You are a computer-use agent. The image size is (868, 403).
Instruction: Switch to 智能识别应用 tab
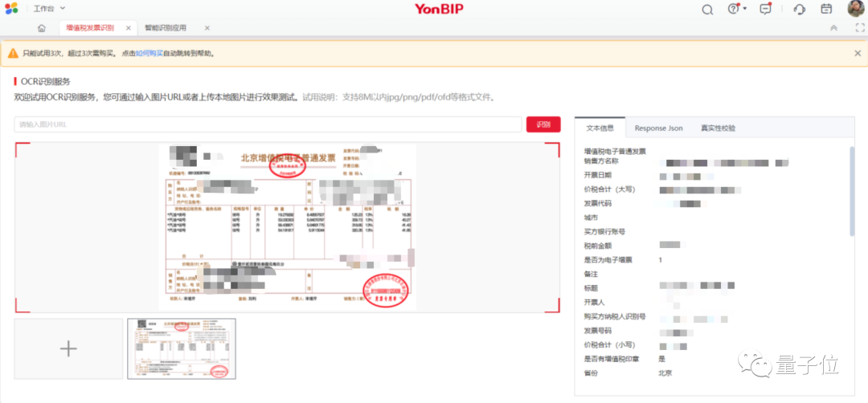(166, 28)
